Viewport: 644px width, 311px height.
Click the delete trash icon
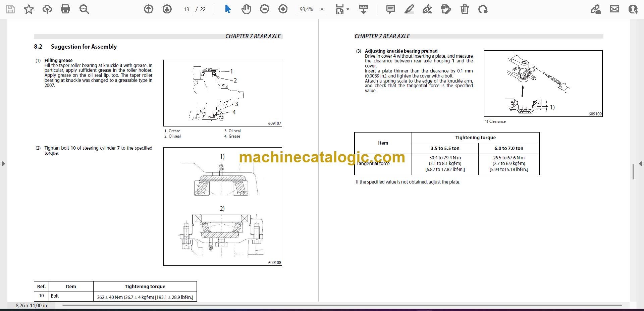(465, 9)
